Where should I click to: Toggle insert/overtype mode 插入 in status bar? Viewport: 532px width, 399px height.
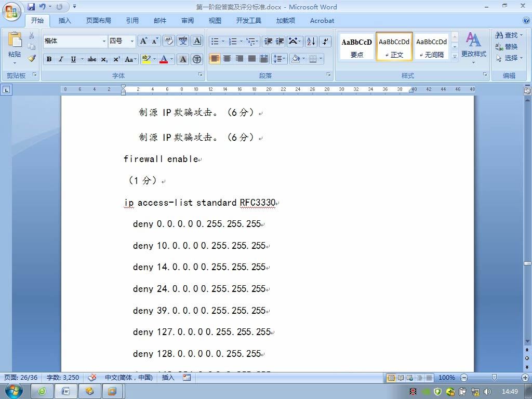(168, 377)
